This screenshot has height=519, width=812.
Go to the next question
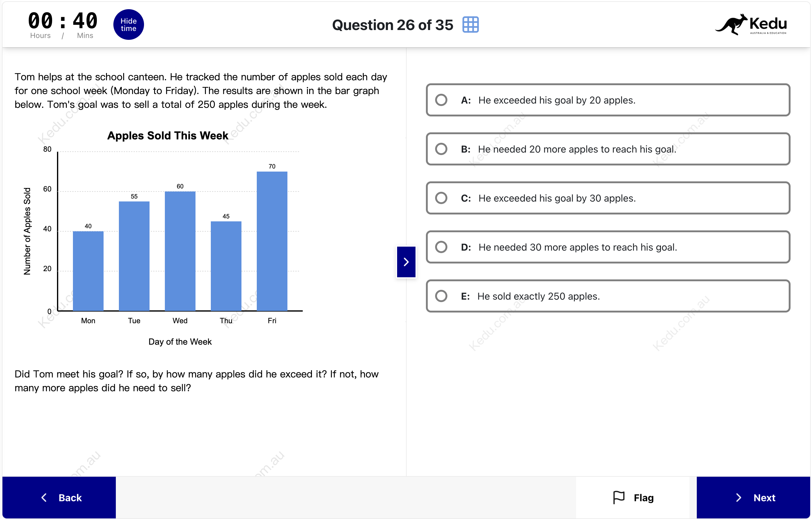click(753, 498)
